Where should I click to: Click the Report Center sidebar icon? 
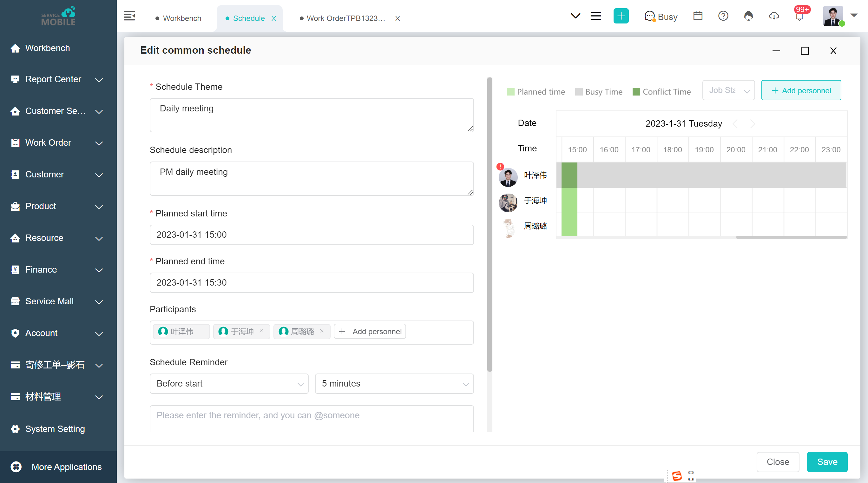tap(15, 79)
